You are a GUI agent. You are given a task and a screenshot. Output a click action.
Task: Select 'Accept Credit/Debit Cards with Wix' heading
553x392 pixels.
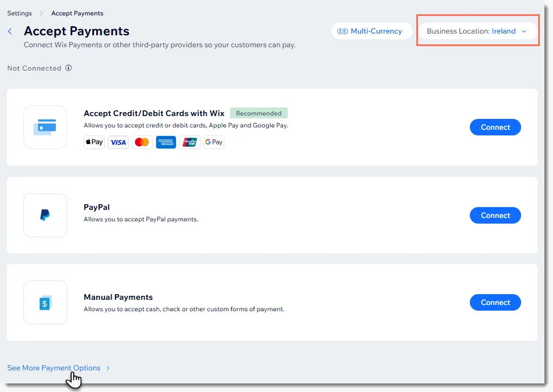coord(154,113)
